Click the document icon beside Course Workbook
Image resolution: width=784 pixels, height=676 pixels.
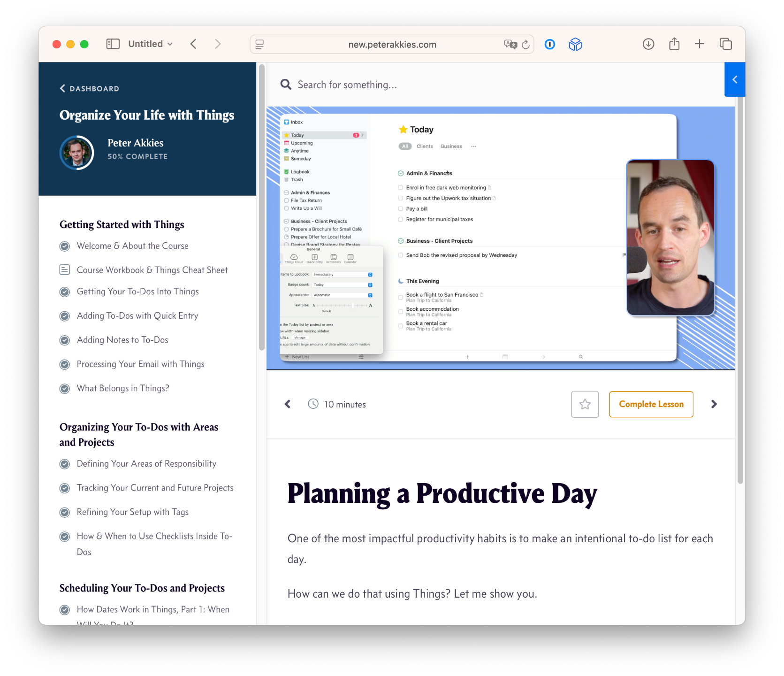(65, 270)
